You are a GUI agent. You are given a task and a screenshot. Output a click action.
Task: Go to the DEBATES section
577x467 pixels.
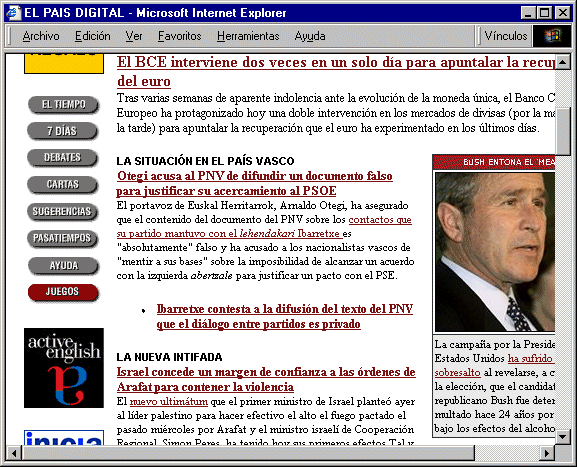(63, 158)
